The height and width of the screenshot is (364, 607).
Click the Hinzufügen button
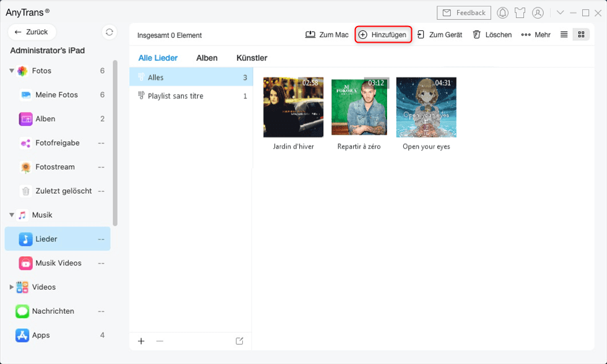pos(383,35)
